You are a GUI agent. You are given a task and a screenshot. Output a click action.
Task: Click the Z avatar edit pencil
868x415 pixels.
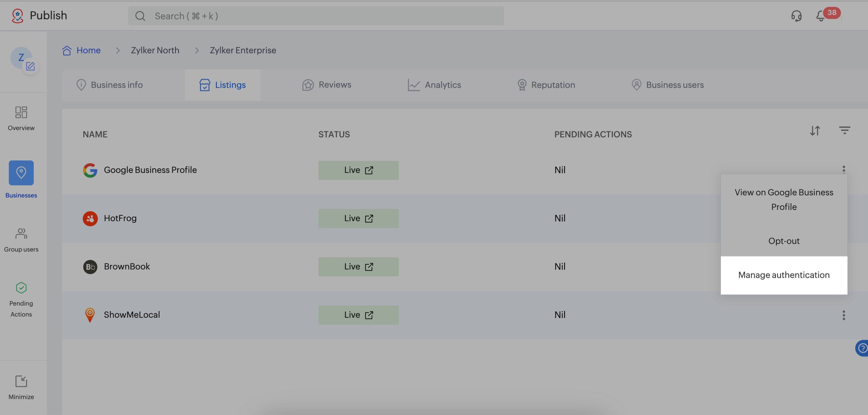pyautogui.click(x=30, y=66)
